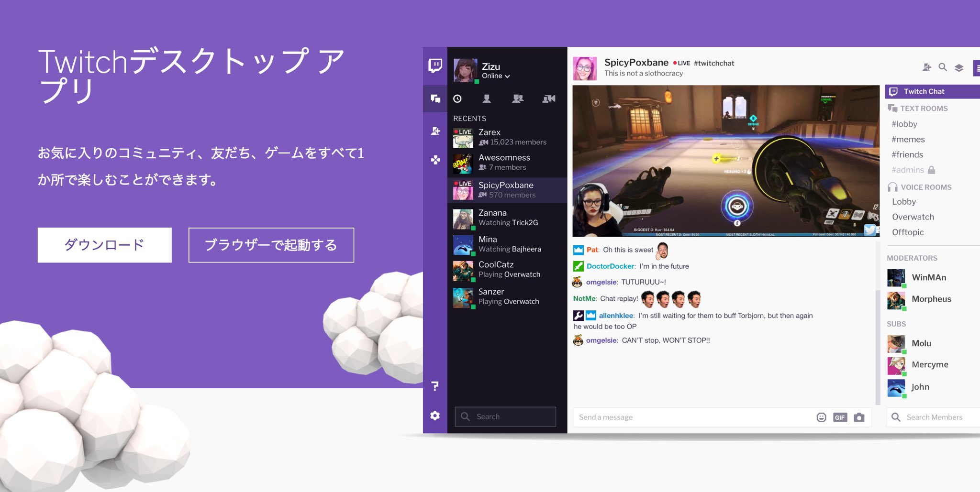Open conversation with Mina

[x=507, y=244]
